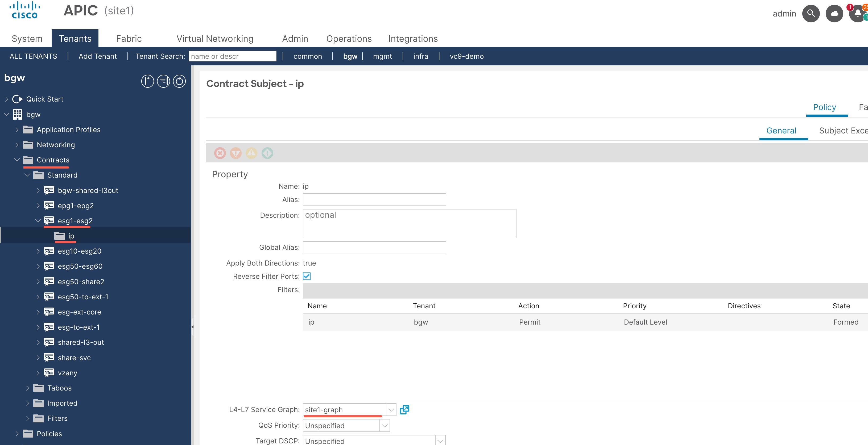Viewport: 868px width, 445px height.
Task: Collapse the esg1-esg2 contract chevron
Action: 38,221
